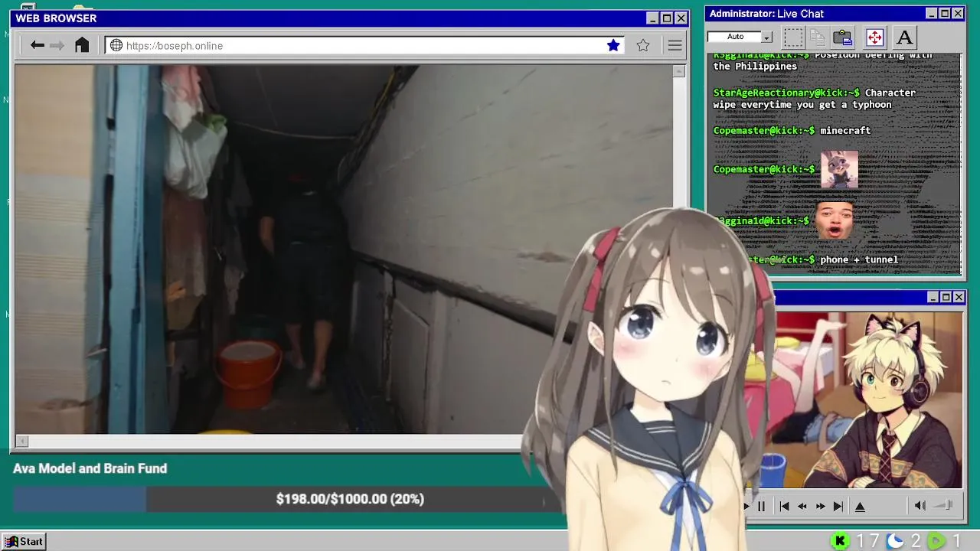
Task: Toggle the filled blue bookmark star
Action: coord(613,45)
